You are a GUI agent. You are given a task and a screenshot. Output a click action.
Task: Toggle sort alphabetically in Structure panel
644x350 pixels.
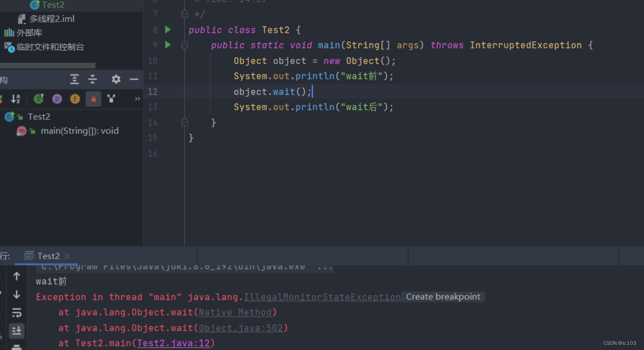click(x=16, y=99)
